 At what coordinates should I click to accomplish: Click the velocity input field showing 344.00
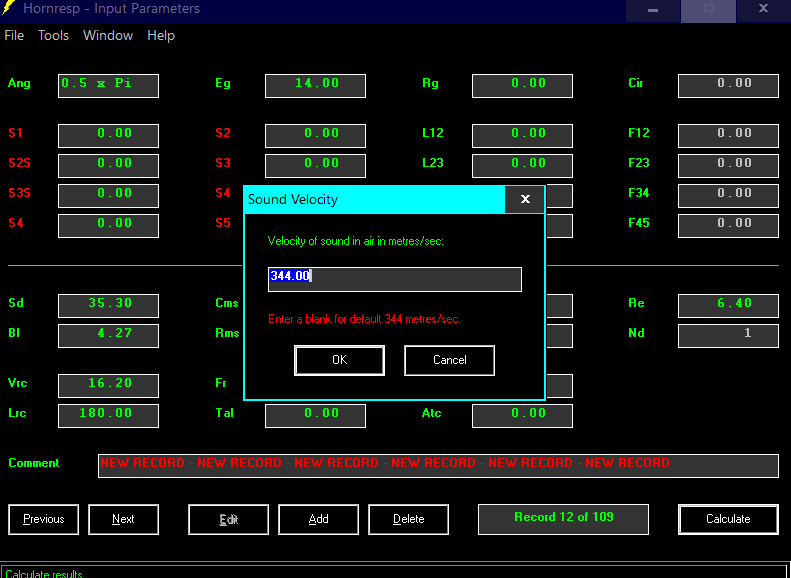click(395, 279)
